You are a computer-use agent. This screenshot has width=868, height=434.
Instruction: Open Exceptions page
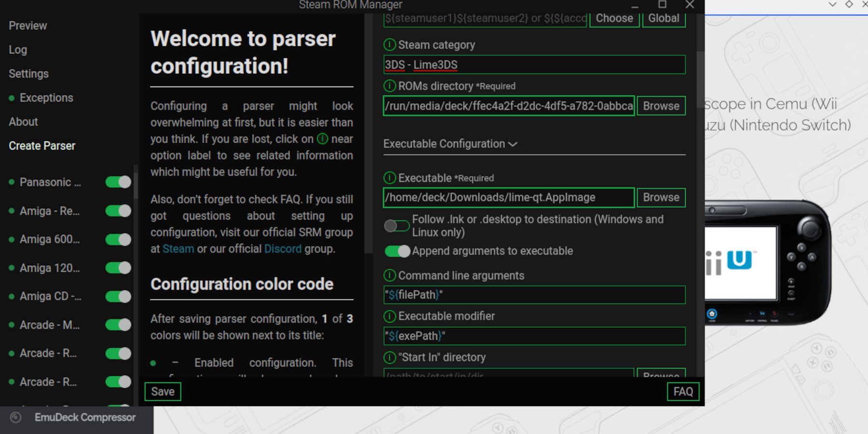[46, 98]
